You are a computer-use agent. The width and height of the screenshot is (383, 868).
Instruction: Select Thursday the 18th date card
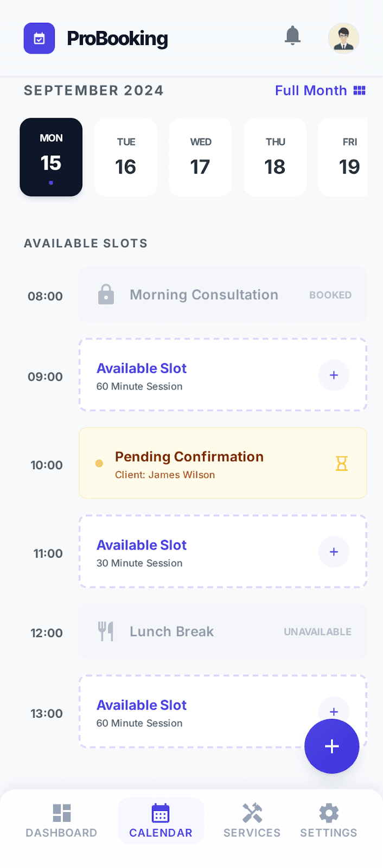[x=275, y=157]
